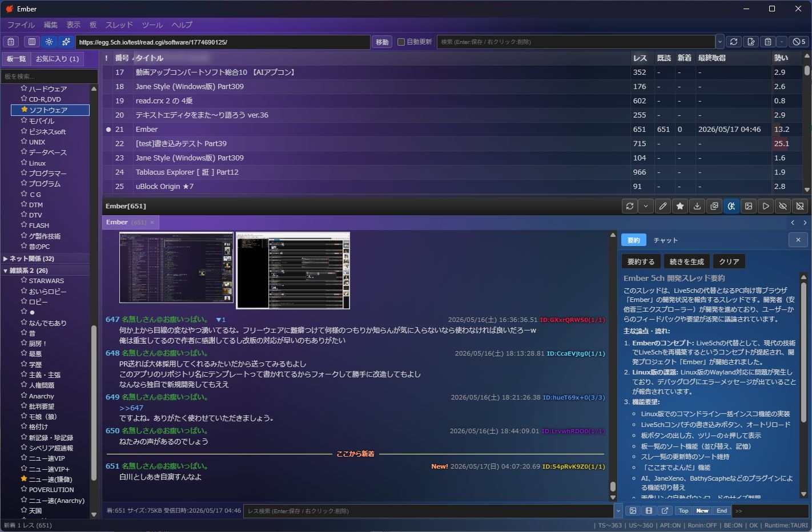
Task: Go to next tab with right chevron
Action: click(x=805, y=223)
